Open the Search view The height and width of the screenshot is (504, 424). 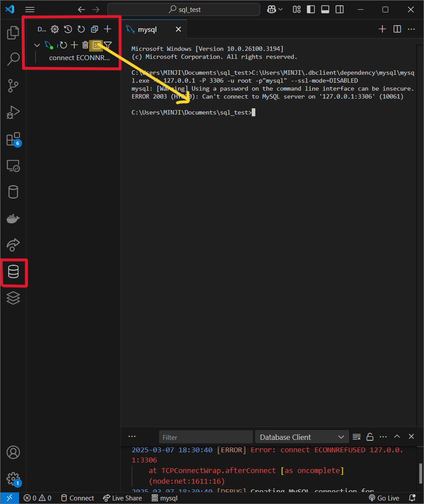click(x=13, y=59)
